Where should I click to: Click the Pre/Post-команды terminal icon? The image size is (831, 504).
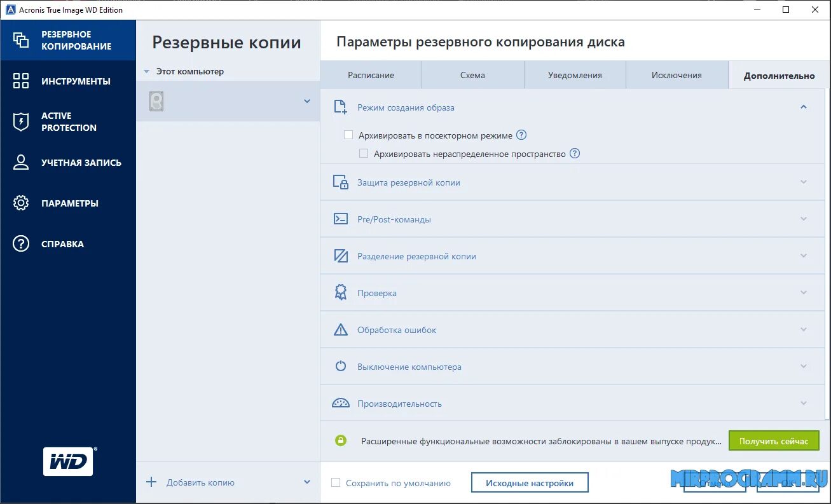[x=341, y=219]
